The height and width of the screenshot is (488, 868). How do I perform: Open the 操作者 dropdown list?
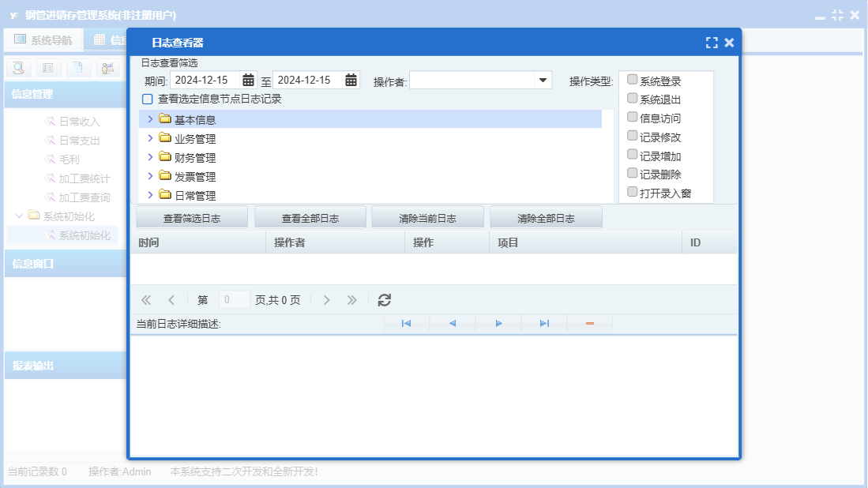coord(543,81)
